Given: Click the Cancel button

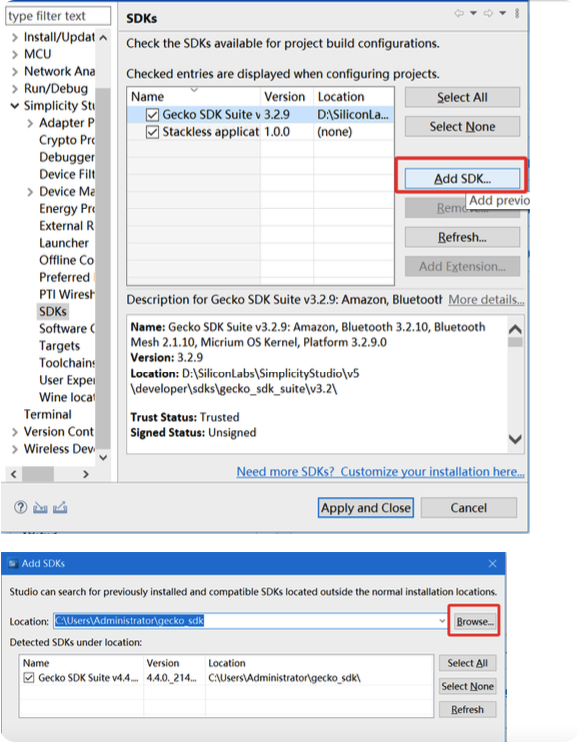Looking at the screenshot, I should tap(468, 508).
